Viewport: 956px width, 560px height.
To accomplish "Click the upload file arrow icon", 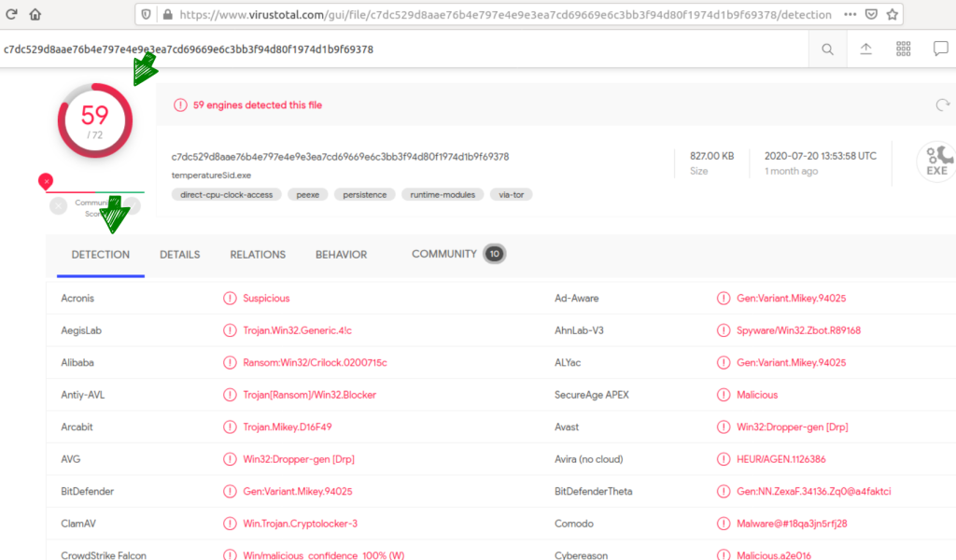I will point(865,49).
